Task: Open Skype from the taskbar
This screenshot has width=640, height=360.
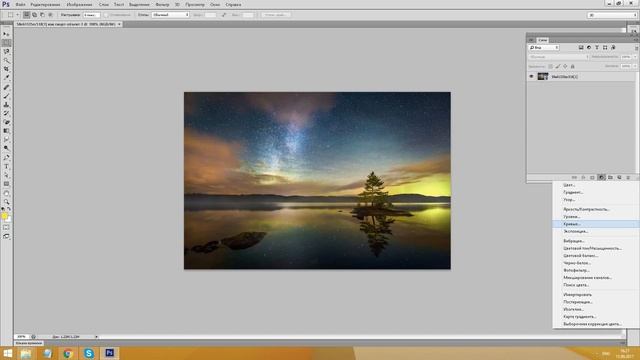Action: click(89, 353)
